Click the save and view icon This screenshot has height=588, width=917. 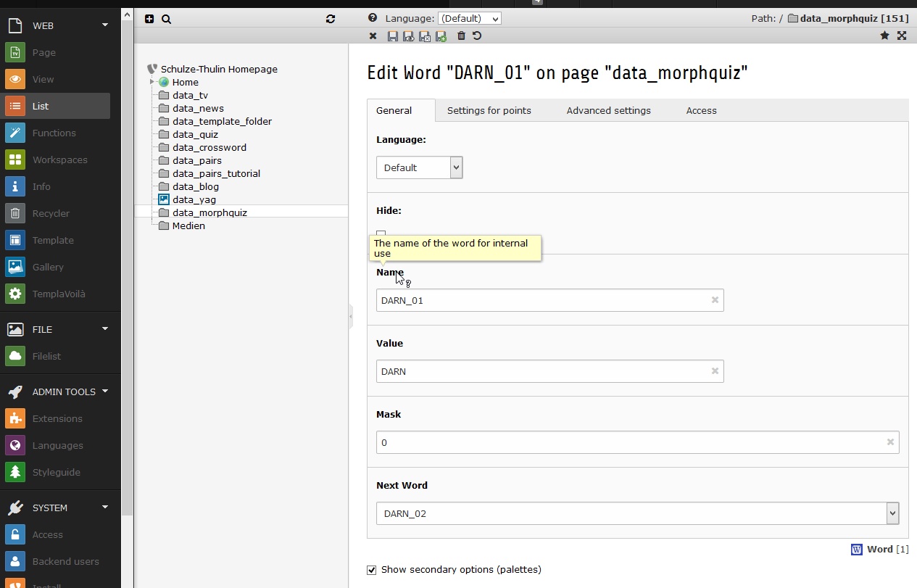point(408,36)
